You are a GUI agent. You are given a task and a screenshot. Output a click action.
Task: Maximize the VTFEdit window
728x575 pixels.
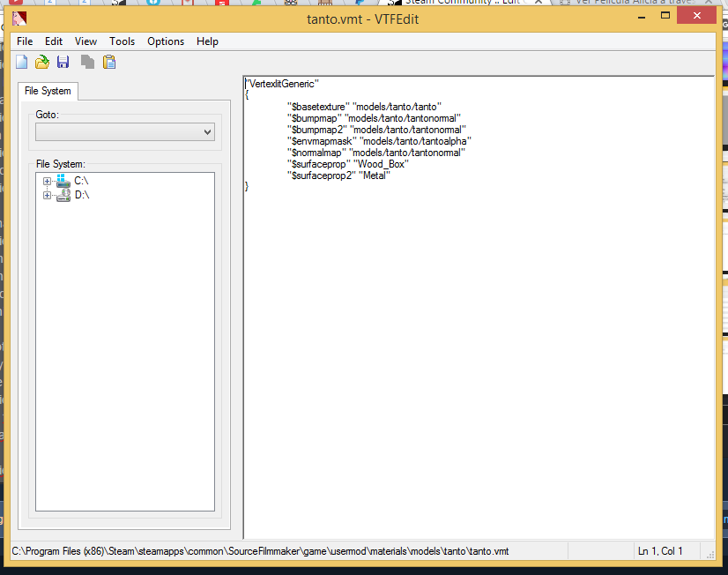(665, 16)
